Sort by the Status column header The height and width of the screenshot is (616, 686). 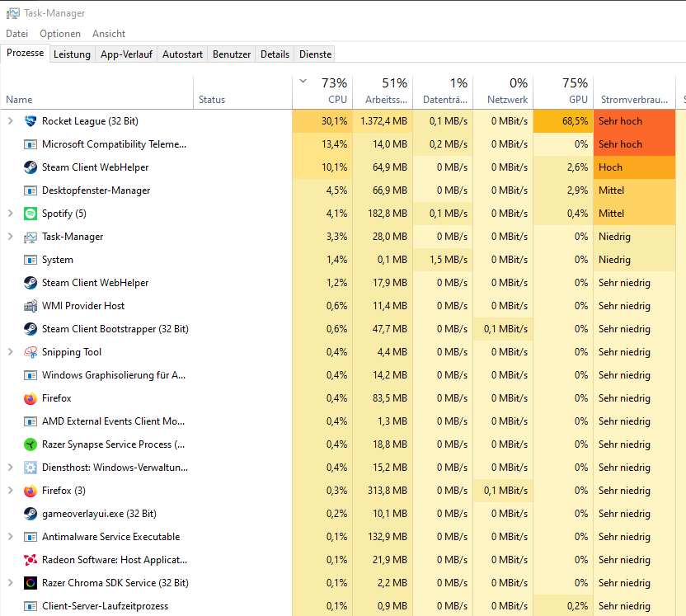point(242,92)
